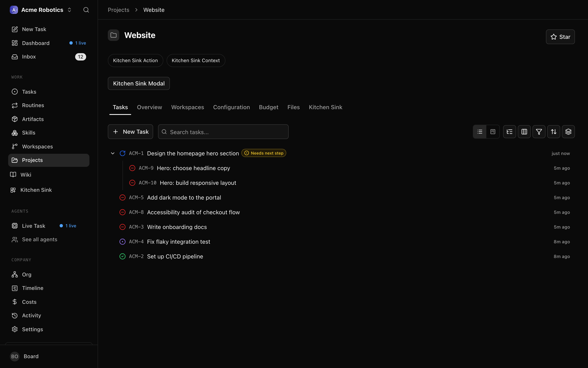Open Kitchen Sink in the sidebar
This screenshot has width=588, height=368.
pyautogui.click(x=49, y=190)
